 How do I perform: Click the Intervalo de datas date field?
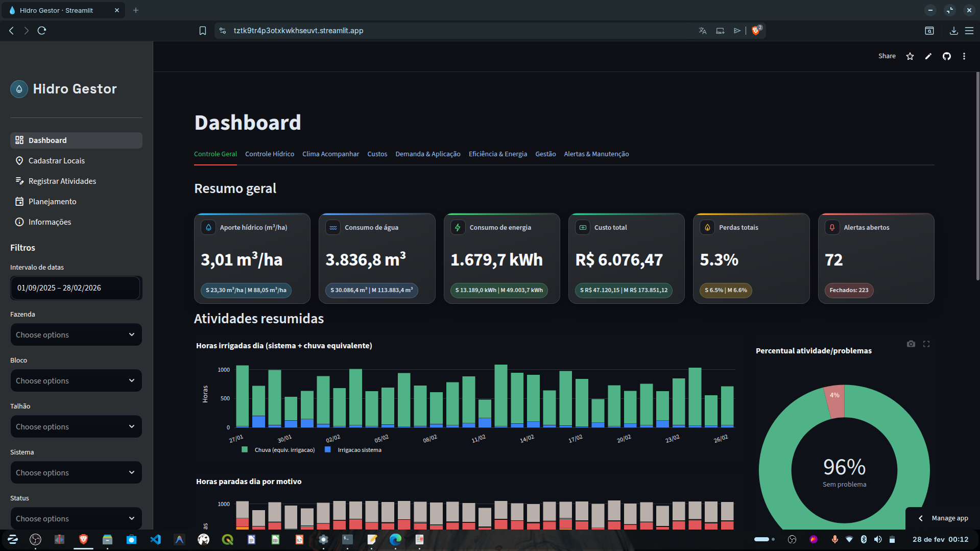pos(76,288)
